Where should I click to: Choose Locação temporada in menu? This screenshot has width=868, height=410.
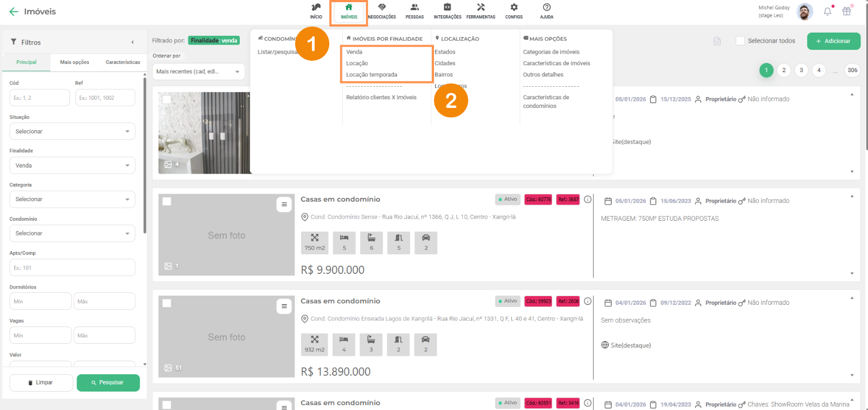[372, 75]
